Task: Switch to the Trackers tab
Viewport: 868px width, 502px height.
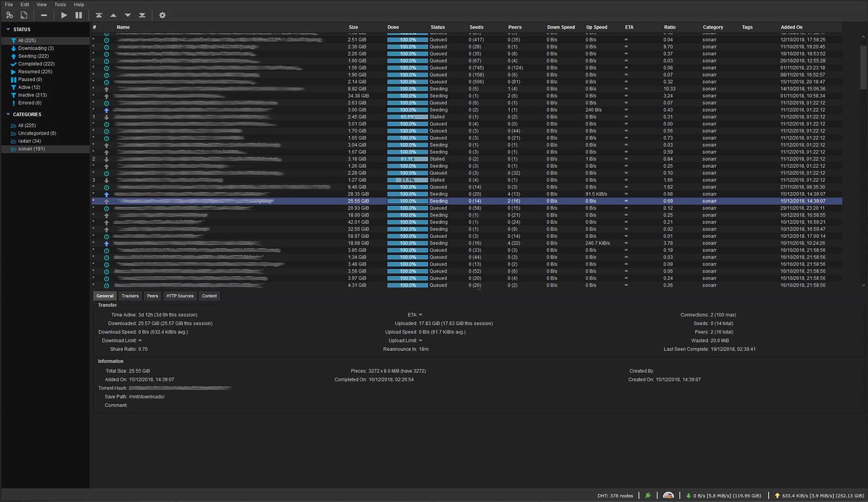Action: [x=130, y=296]
